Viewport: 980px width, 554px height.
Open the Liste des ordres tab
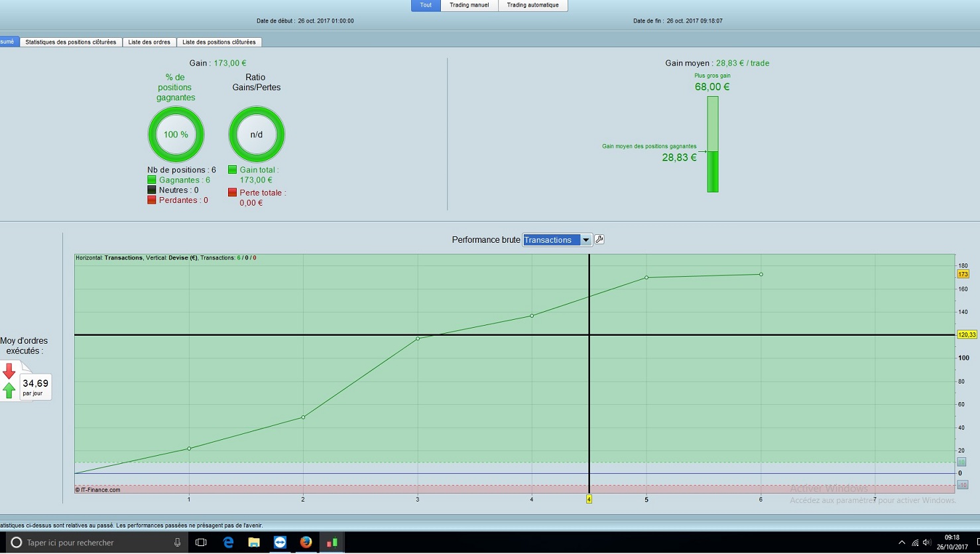pyautogui.click(x=149, y=42)
